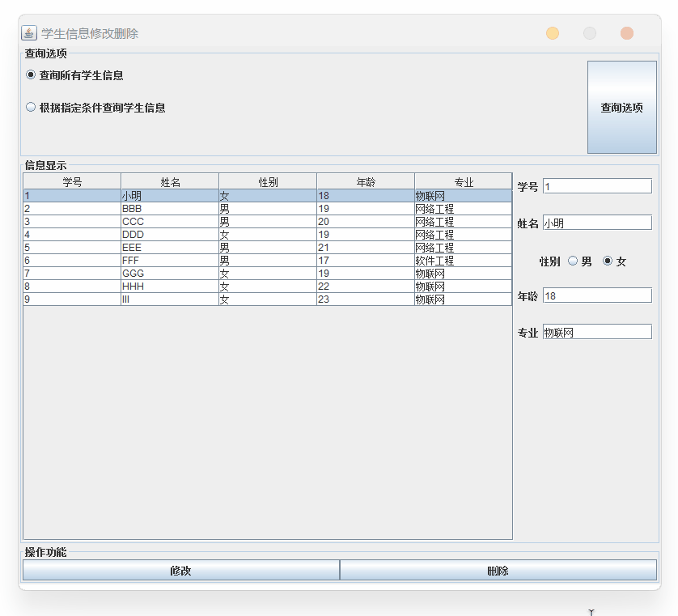Image resolution: width=678 pixels, height=616 pixels.
Task: Click the 查询选项 button
Action: tap(622, 108)
